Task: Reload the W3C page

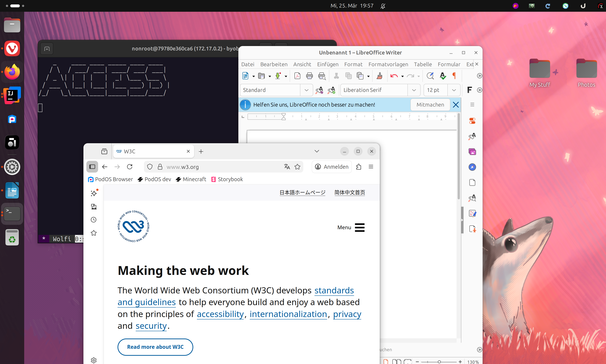Action: tap(130, 167)
